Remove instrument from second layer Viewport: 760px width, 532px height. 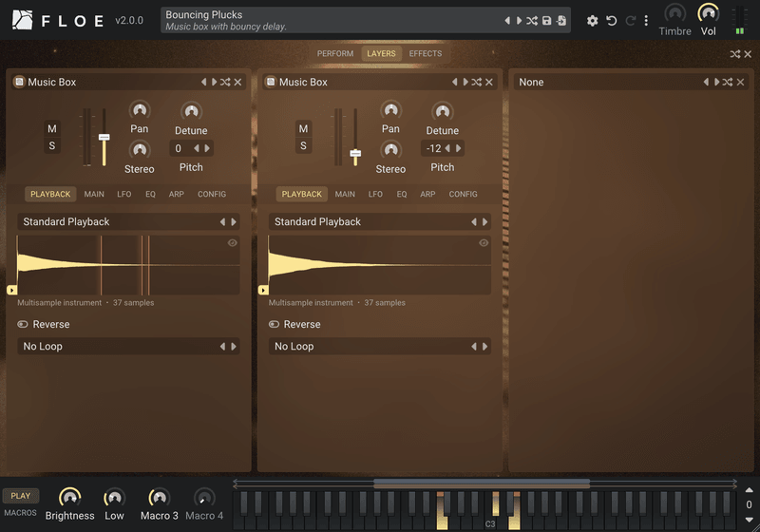pos(489,82)
